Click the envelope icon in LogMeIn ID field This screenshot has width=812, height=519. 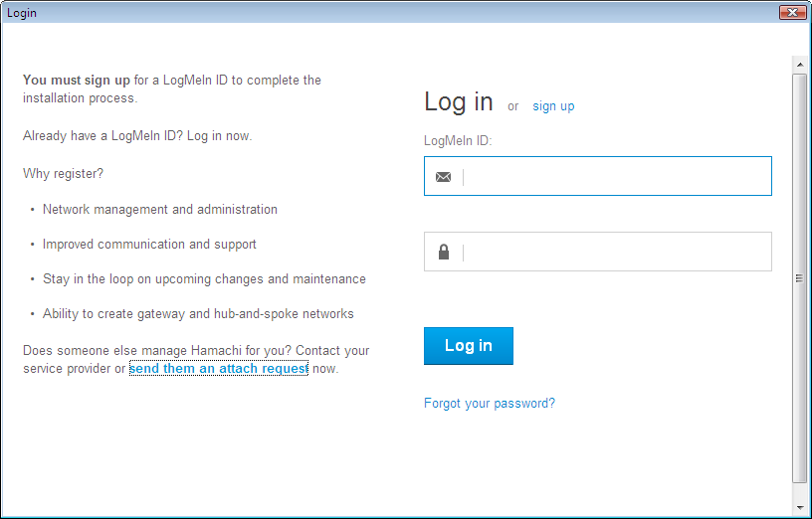click(x=443, y=177)
